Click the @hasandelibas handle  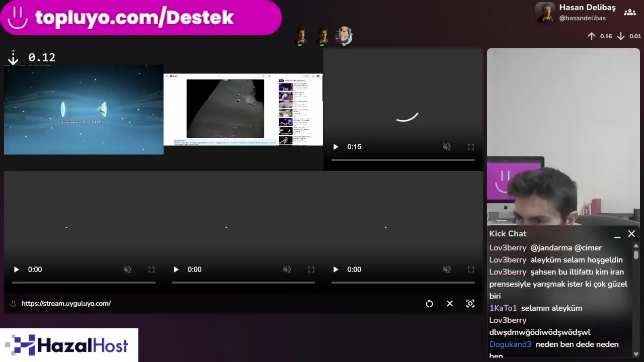582,18
